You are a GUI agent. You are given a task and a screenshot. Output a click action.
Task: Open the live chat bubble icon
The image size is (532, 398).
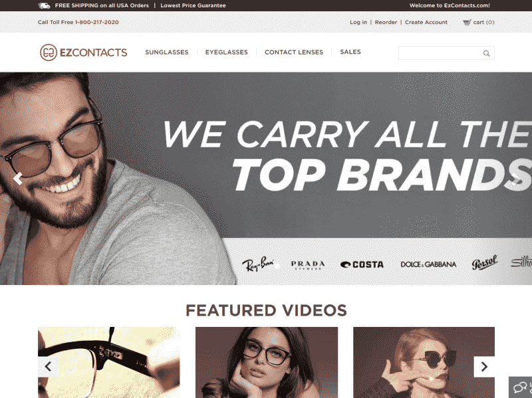[x=521, y=387]
